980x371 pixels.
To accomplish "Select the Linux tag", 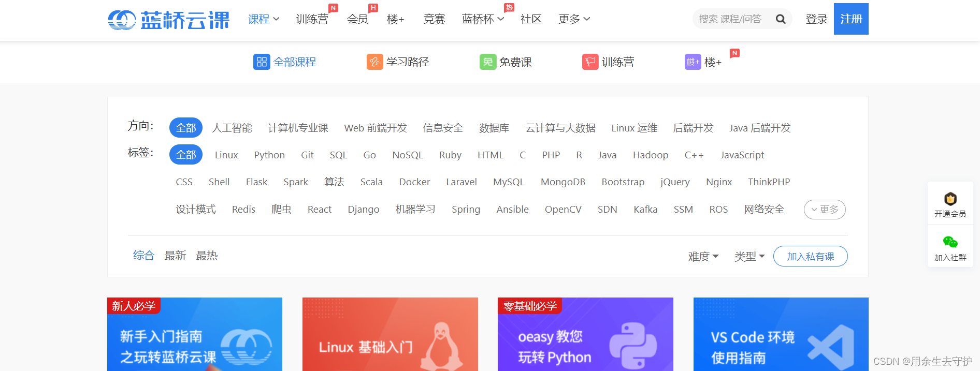I will tap(226, 155).
